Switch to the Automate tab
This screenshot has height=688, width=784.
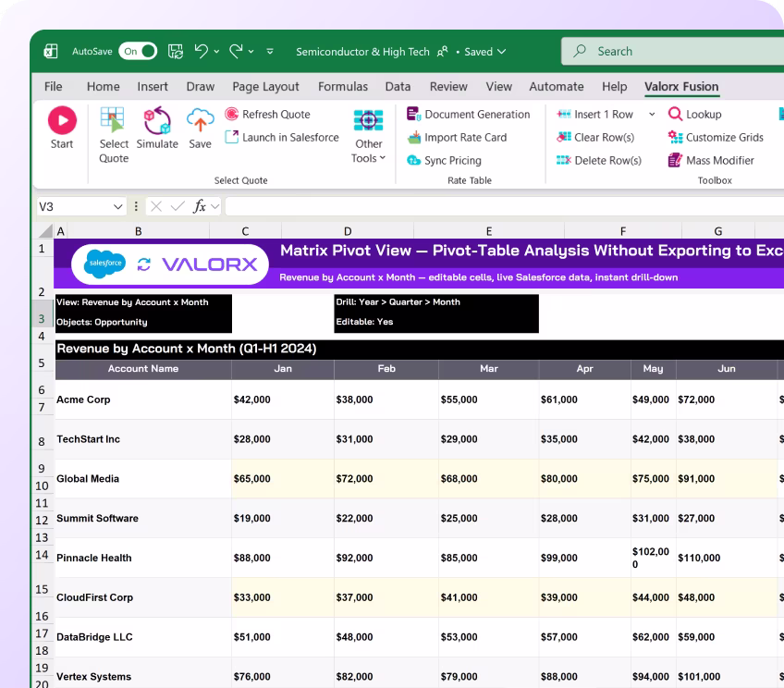coord(557,87)
